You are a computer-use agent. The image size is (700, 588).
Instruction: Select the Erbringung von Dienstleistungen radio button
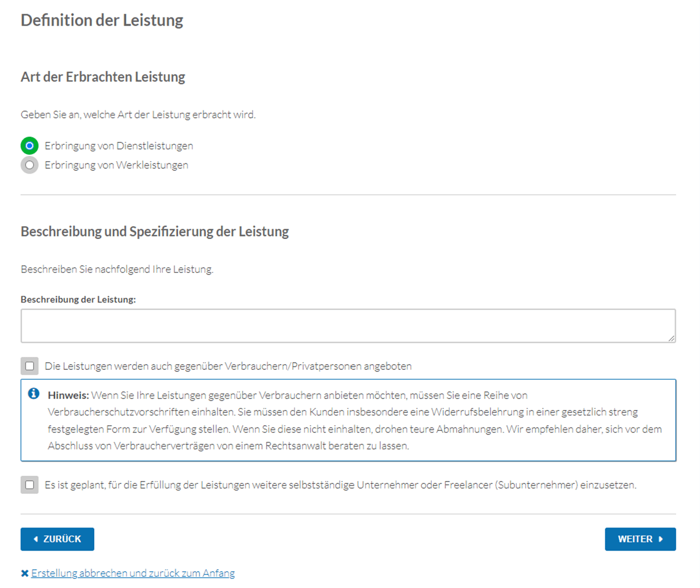[30, 145]
